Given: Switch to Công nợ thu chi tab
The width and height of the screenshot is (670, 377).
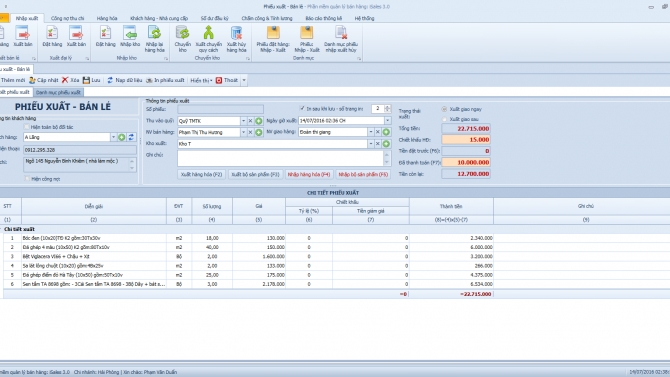Looking at the screenshot, I should [x=68, y=18].
